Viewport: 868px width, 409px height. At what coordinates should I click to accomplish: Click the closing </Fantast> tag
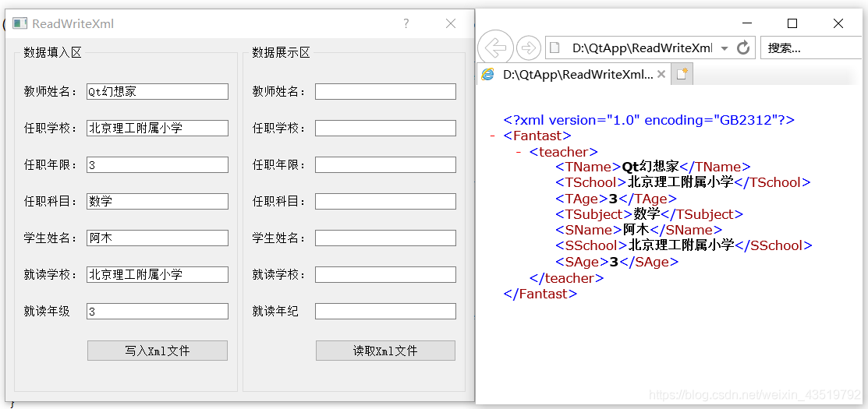pyautogui.click(x=540, y=294)
